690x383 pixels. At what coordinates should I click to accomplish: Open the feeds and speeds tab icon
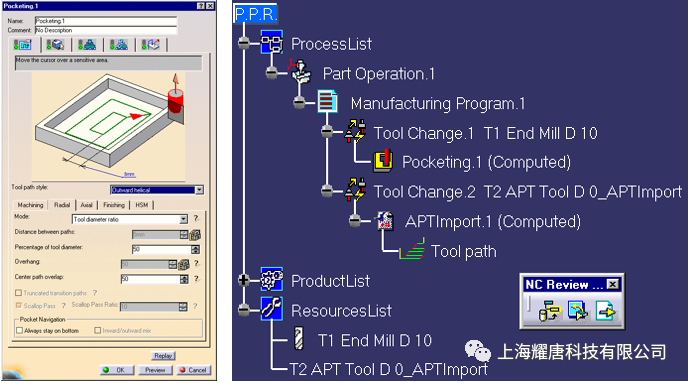[x=119, y=44]
